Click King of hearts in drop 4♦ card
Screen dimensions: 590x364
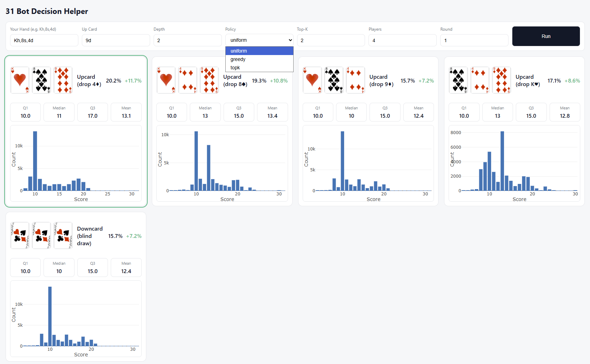(20, 80)
